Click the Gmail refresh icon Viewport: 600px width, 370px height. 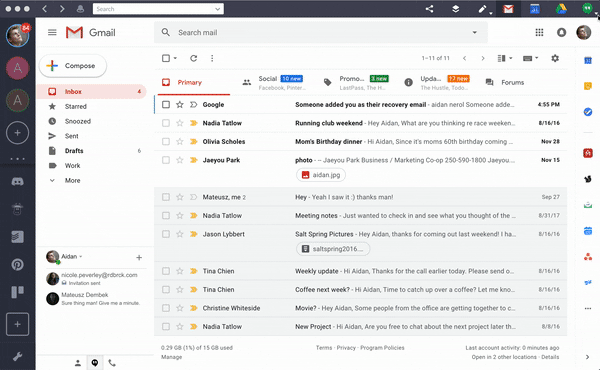pyautogui.click(x=194, y=58)
